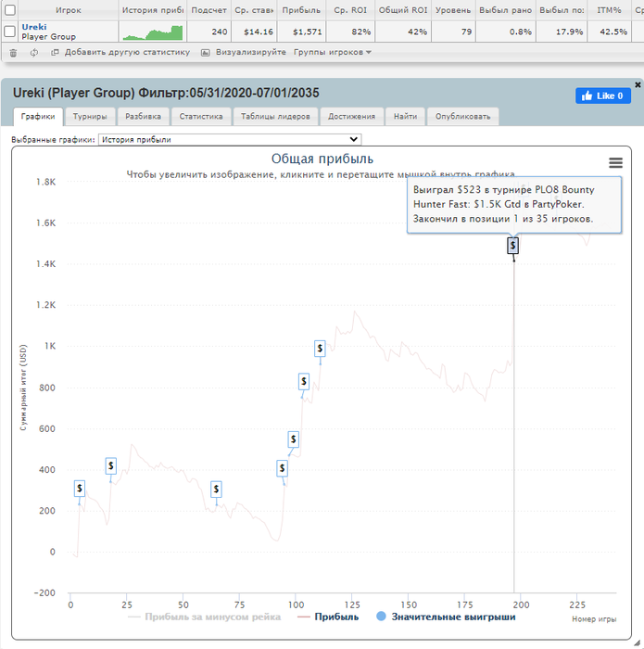Image resolution: width=644 pixels, height=649 pixels.
Task: Click the Ureki player name link
Action: coord(34,27)
